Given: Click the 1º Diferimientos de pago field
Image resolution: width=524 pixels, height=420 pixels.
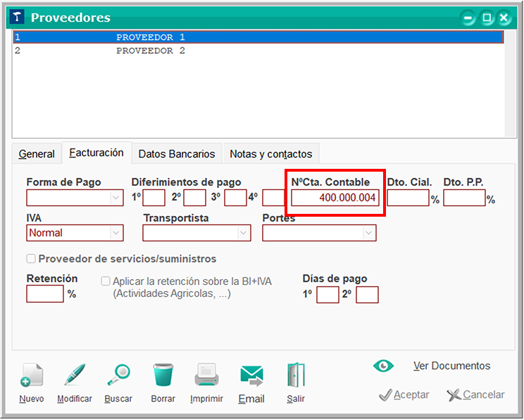Looking at the screenshot, I should (154, 198).
